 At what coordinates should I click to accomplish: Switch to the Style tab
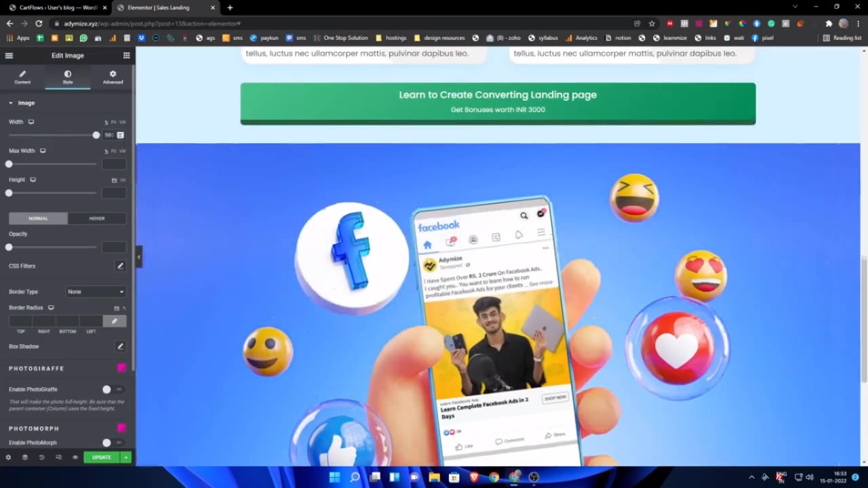click(68, 77)
